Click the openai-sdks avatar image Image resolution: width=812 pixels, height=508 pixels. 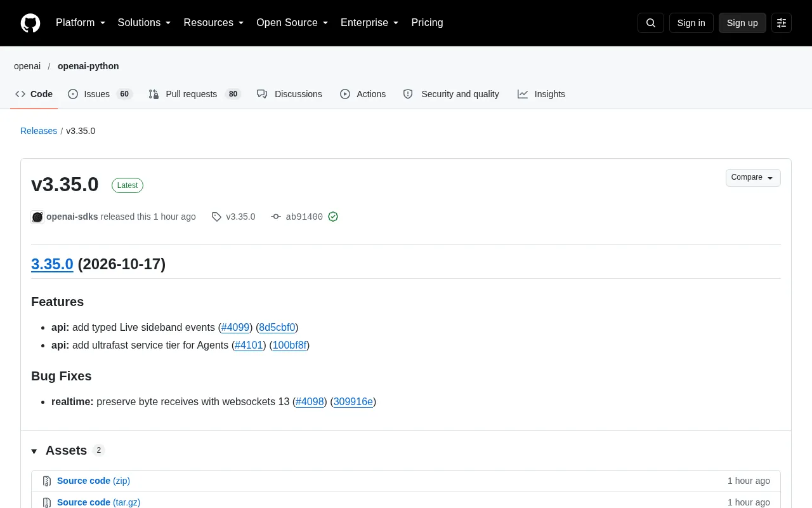coord(37,217)
